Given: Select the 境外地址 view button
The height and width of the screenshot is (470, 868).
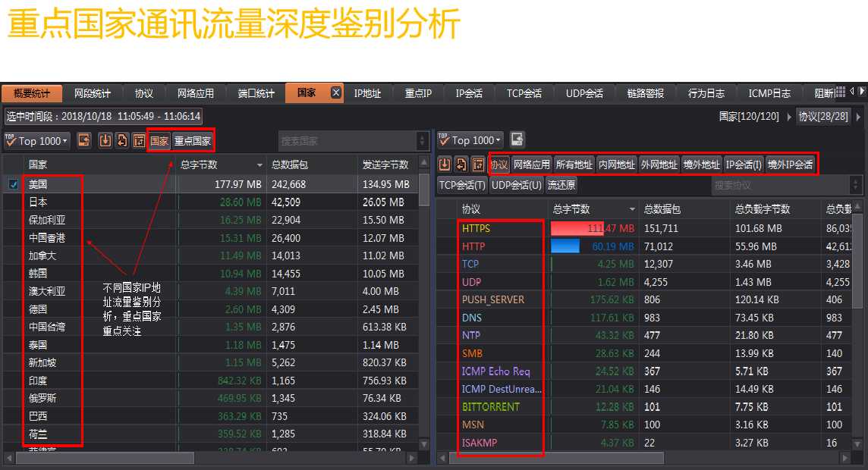Looking at the screenshot, I should (701, 164).
